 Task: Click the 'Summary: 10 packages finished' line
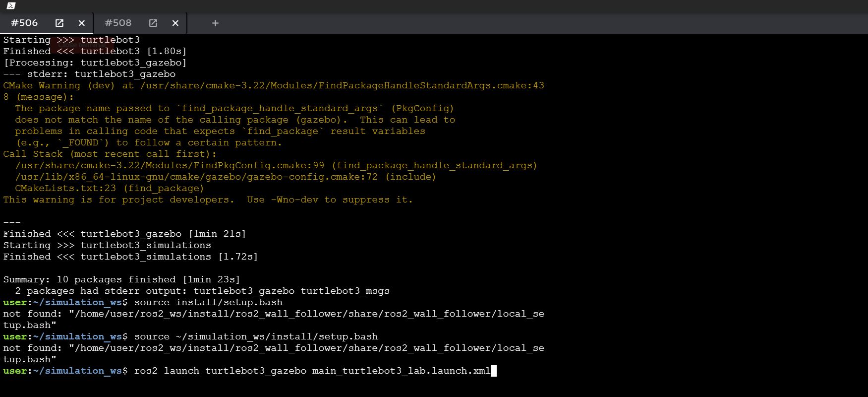pos(121,280)
